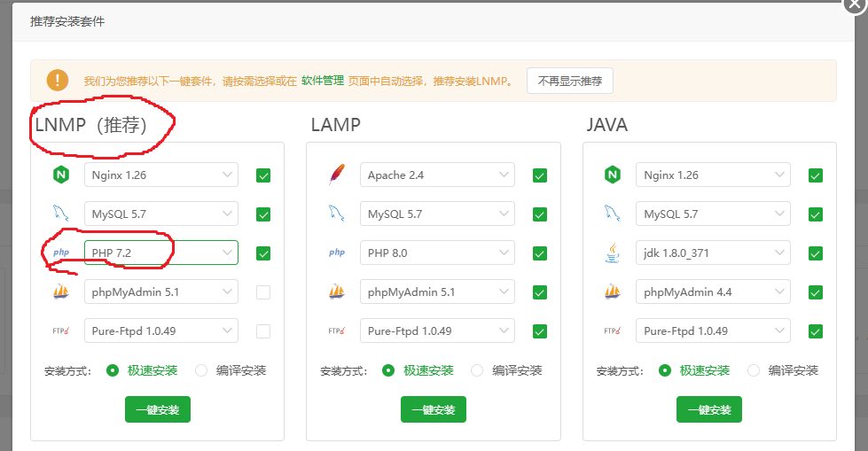Viewport: 868px width, 451px height.
Task: Open MySQL 5.7 dropdown in JAVA panel
Action: tap(713, 214)
